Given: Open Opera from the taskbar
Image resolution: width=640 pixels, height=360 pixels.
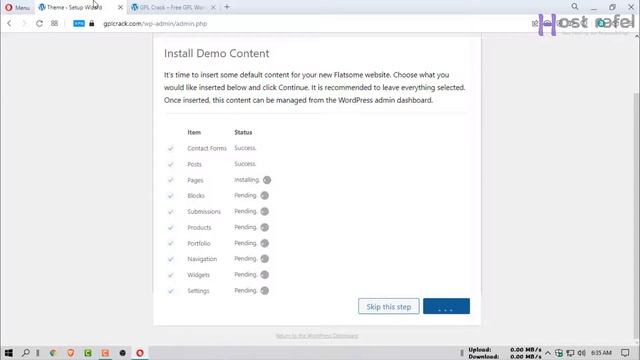Looking at the screenshot, I should (140, 353).
